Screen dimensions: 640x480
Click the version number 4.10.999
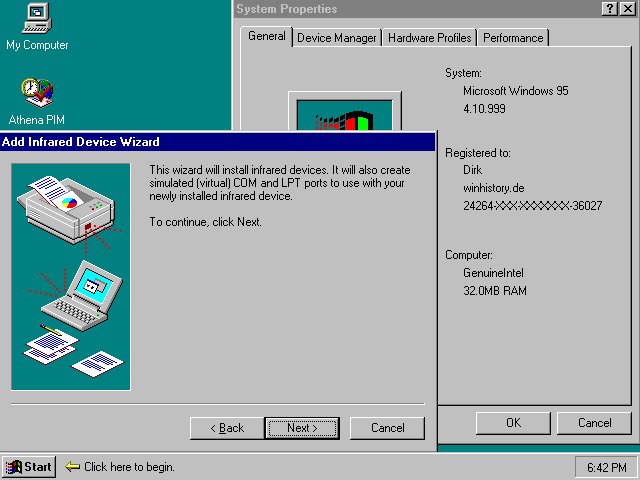point(484,109)
